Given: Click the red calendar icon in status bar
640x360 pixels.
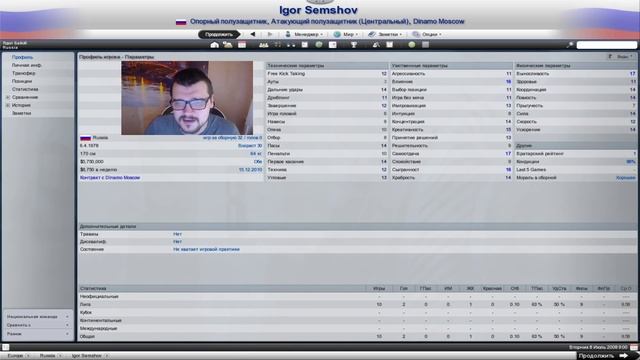Looking at the screenshot, I should click(x=634, y=347).
